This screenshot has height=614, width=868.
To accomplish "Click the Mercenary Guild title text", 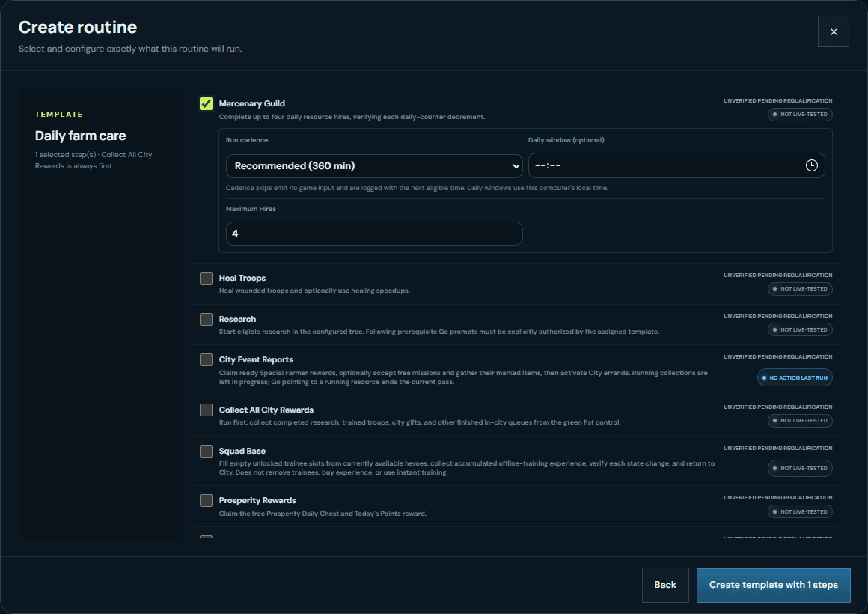I will [x=252, y=103].
